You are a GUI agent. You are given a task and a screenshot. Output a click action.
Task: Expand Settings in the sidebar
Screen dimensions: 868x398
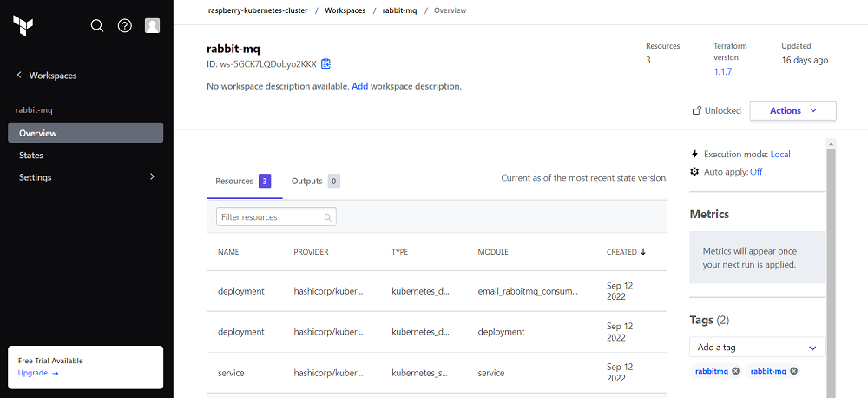tap(85, 177)
